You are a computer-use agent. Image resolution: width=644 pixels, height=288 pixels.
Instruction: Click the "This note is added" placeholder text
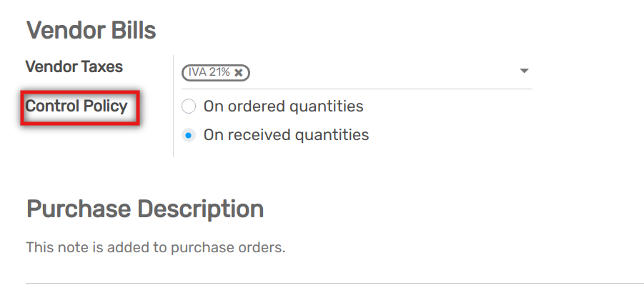point(155,248)
